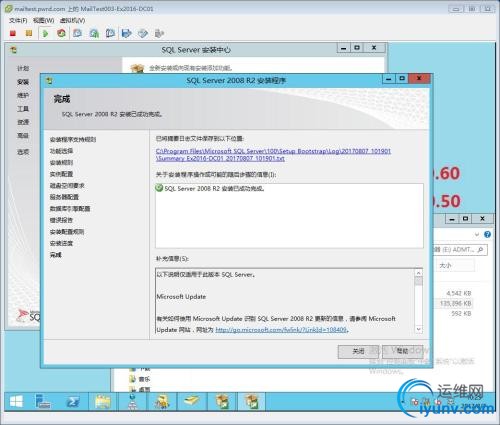Open the Windows Start button
This screenshot has height=425, width=500.
pyautogui.click(x=16, y=401)
